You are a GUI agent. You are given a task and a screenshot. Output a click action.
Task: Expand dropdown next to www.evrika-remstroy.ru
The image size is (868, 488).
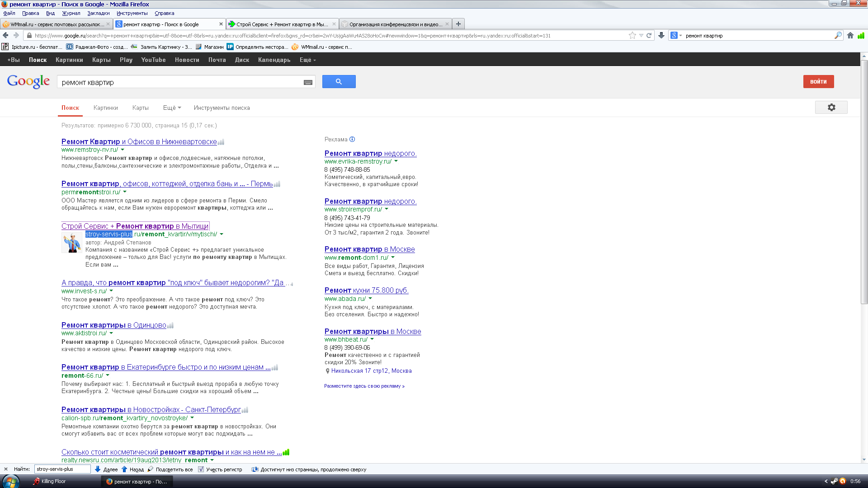[396, 161]
